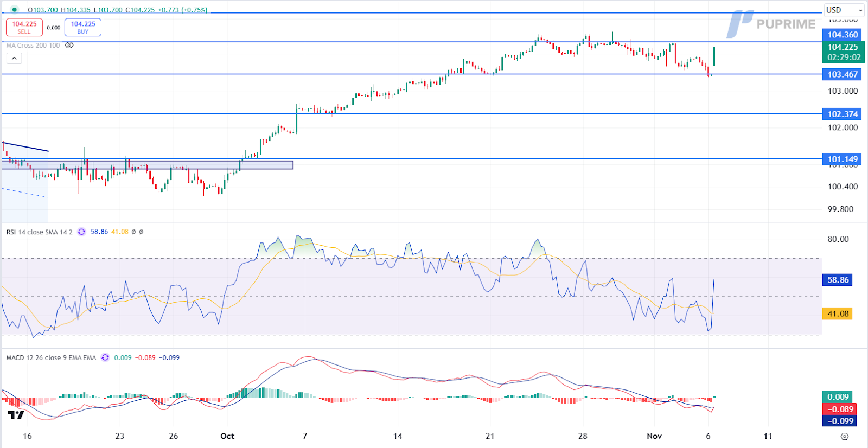The image size is (868, 448).
Task: Select the blue consolidation rectangle drawing
Action: coord(148,165)
